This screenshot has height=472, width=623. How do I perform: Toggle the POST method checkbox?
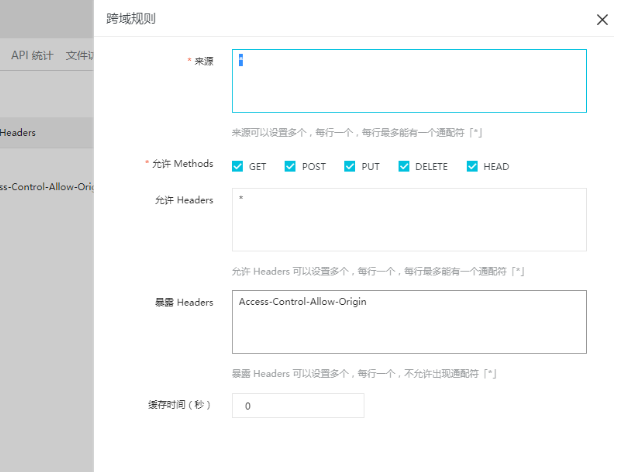tap(290, 166)
